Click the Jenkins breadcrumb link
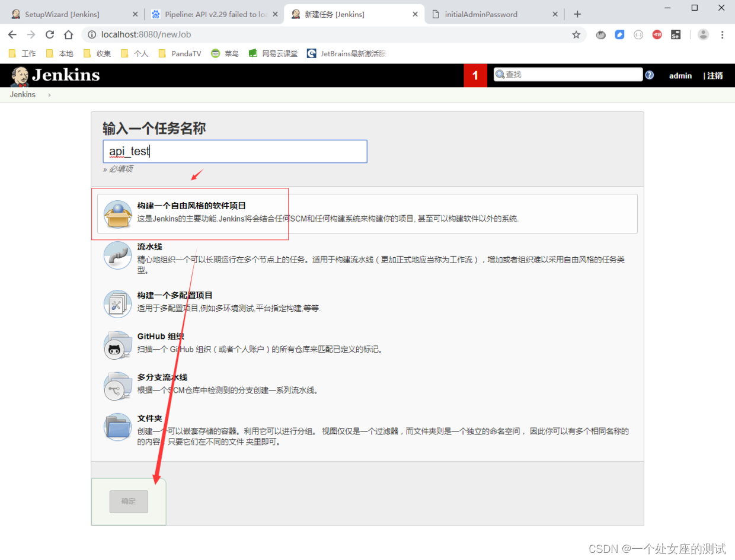 23,95
